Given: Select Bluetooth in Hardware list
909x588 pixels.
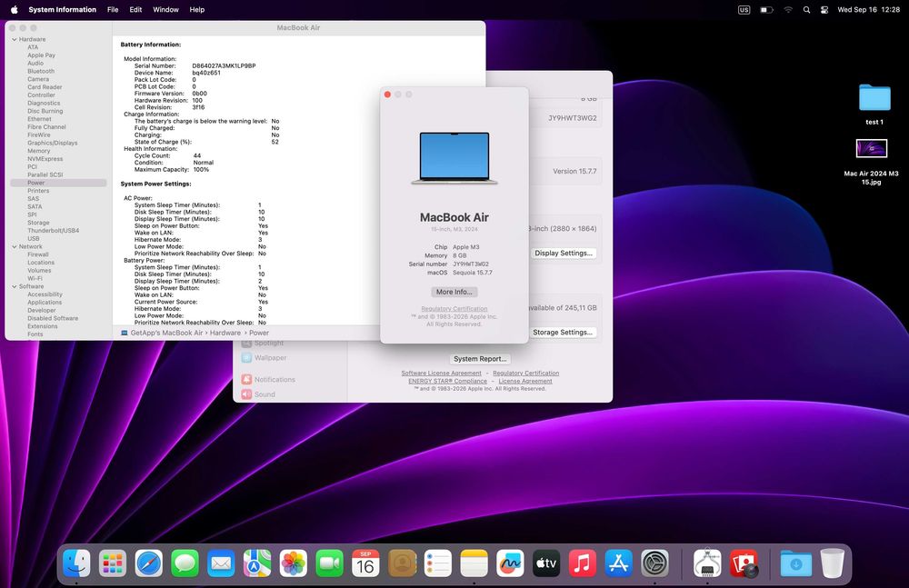Looking at the screenshot, I should (41, 71).
